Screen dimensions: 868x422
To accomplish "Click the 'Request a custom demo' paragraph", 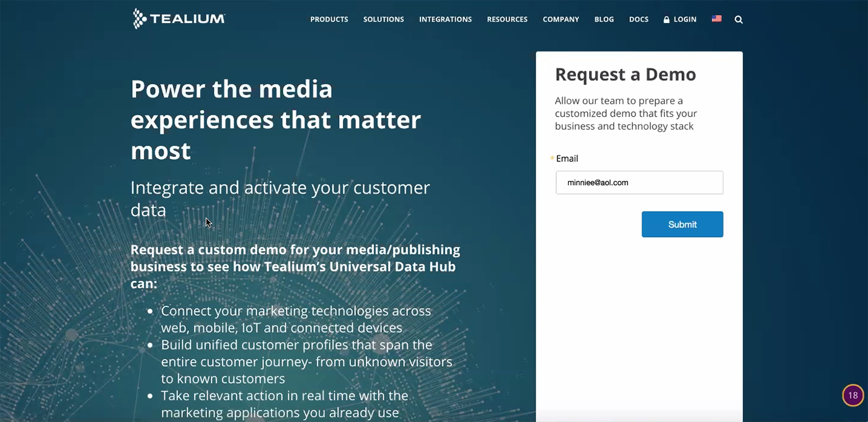I will tap(295, 267).
